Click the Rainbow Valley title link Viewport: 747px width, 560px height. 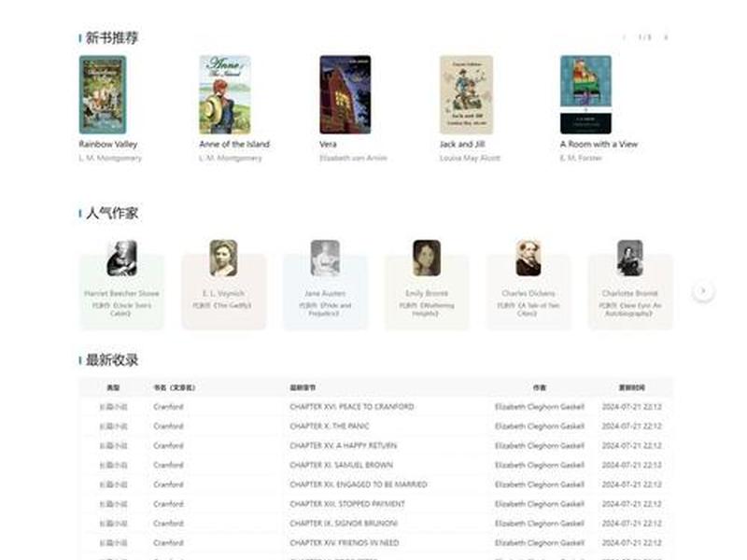point(108,144)
